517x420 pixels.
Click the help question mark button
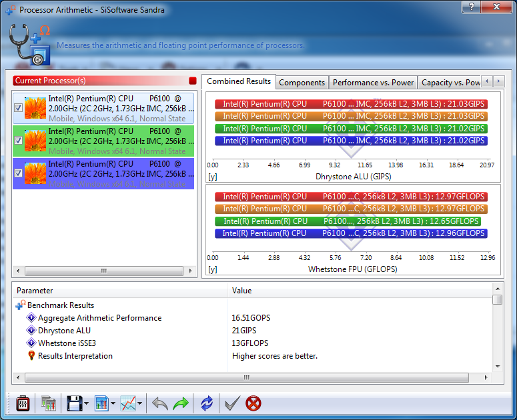coord(472,6)
